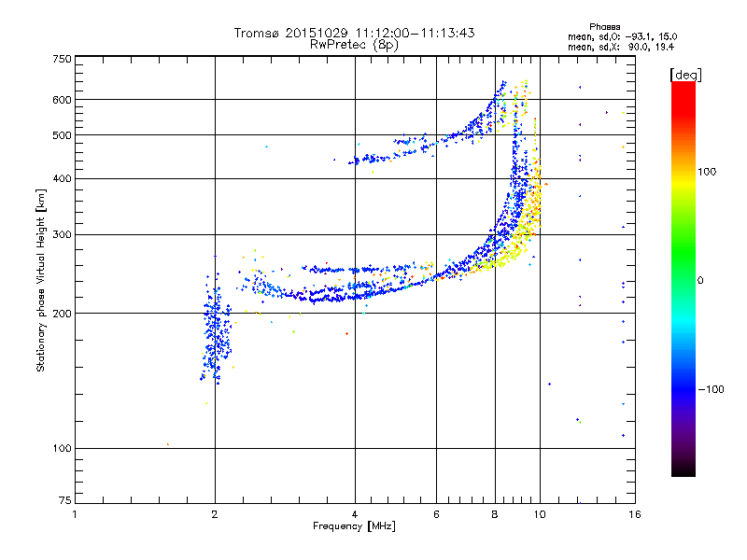747x560 pixels.
Task: Click the x-axis tick label '4'
Action: 355,514
